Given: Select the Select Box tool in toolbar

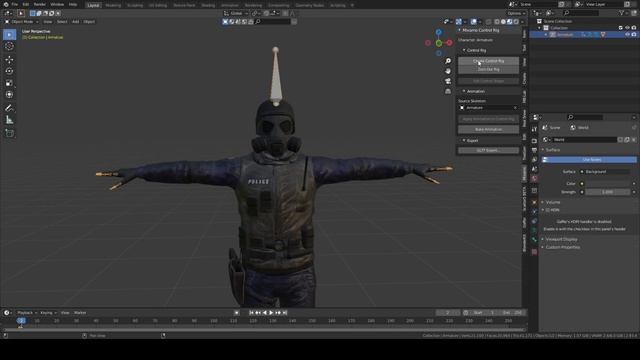Looking at the screenshot, I should (9, 35).
